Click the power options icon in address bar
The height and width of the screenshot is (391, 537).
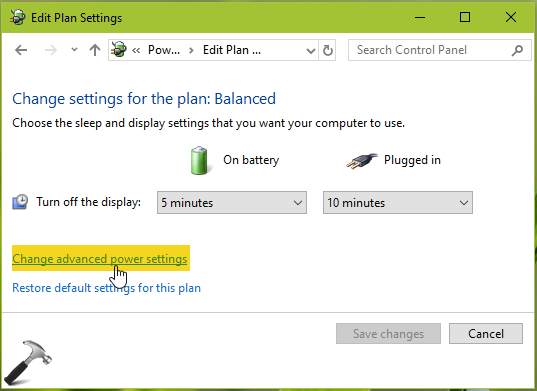(x=119, y=50)
